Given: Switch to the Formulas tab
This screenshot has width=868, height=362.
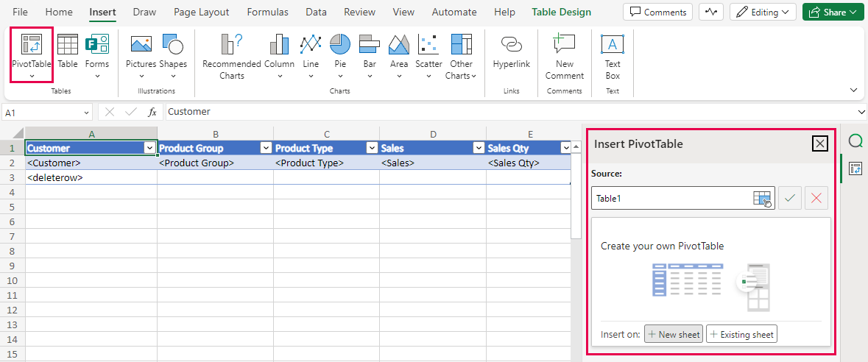Looking at the screenshot, I should click(x=268, y=12).
